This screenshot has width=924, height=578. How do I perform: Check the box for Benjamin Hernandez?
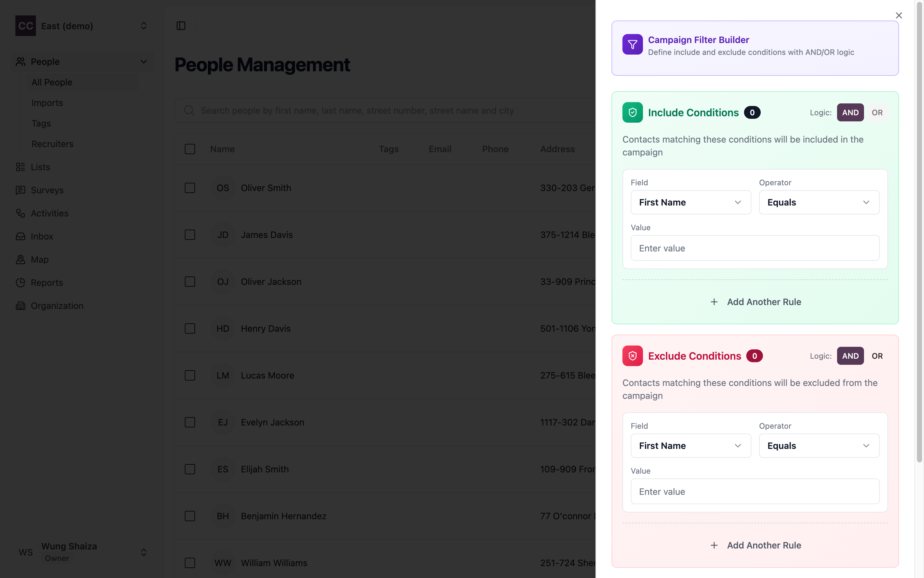(x=190, y=516)
